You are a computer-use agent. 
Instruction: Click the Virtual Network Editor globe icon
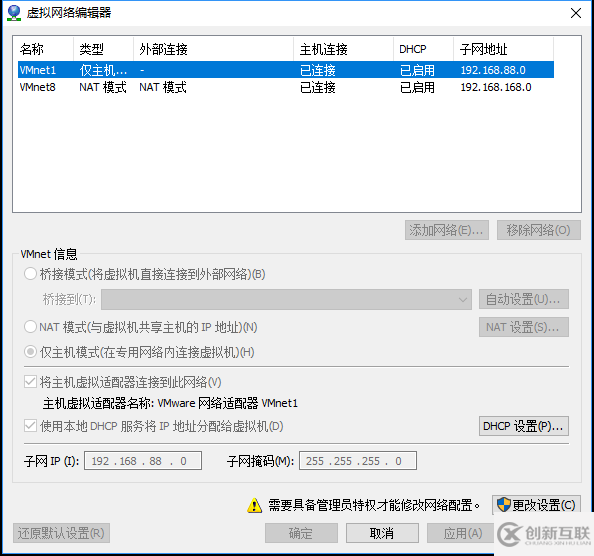pos(14,13)
